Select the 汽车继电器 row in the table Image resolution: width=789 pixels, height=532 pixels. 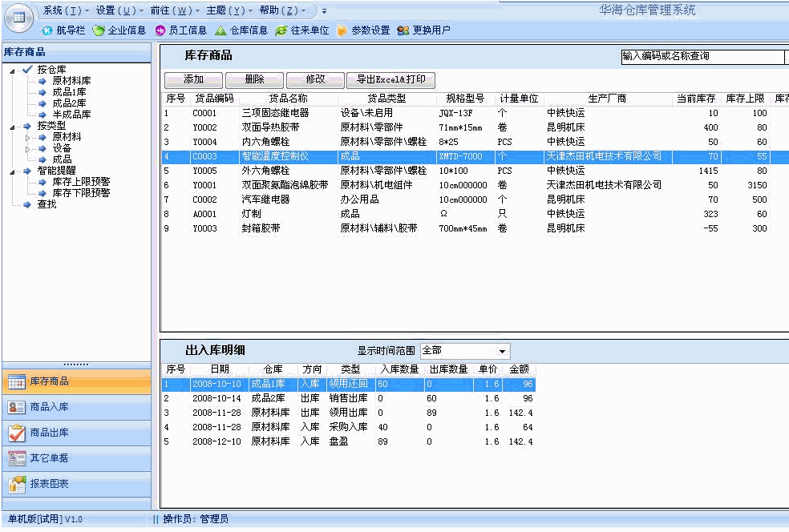pyautogui.click(x=265, y=199)
